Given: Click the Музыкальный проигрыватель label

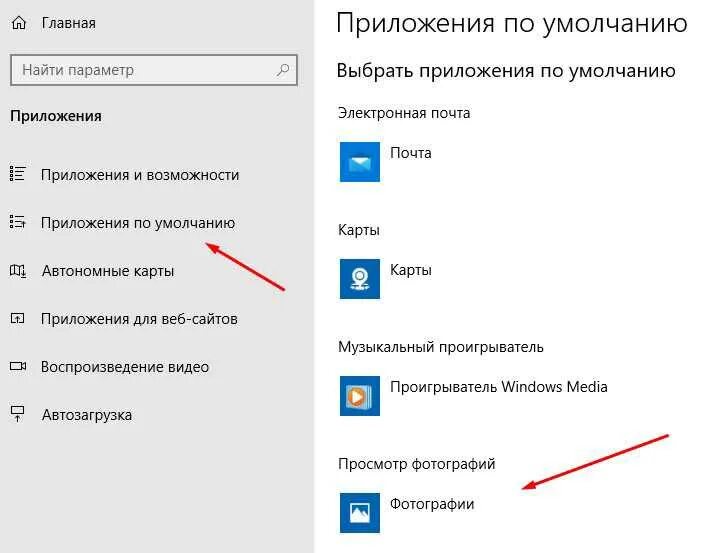Looking at the screenshot, I should pos(441,347).
